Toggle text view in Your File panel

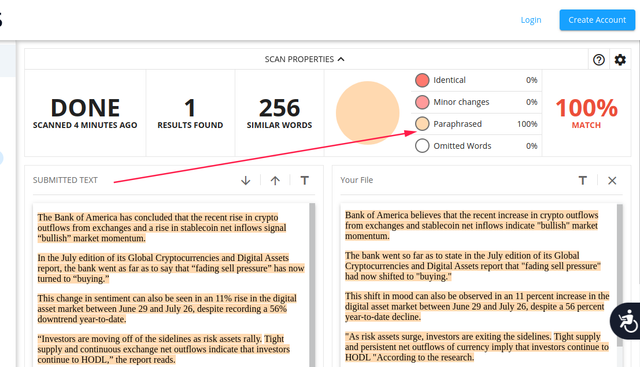pos(582,180)
